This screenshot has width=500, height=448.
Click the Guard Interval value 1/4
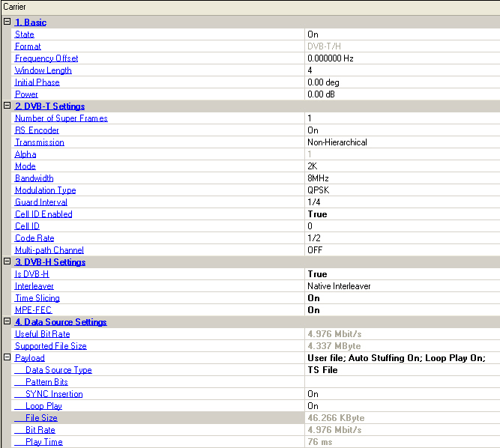click(x=314, y=202)
